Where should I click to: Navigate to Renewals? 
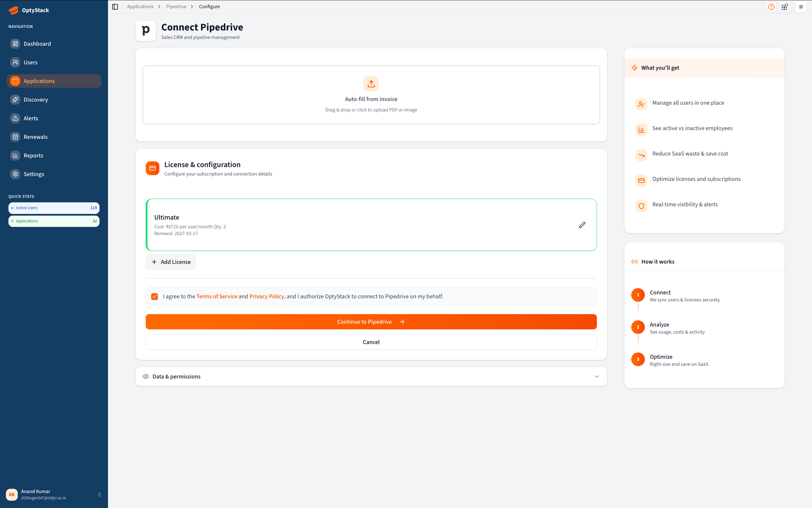pyautogui.click(x=54, y=137)
